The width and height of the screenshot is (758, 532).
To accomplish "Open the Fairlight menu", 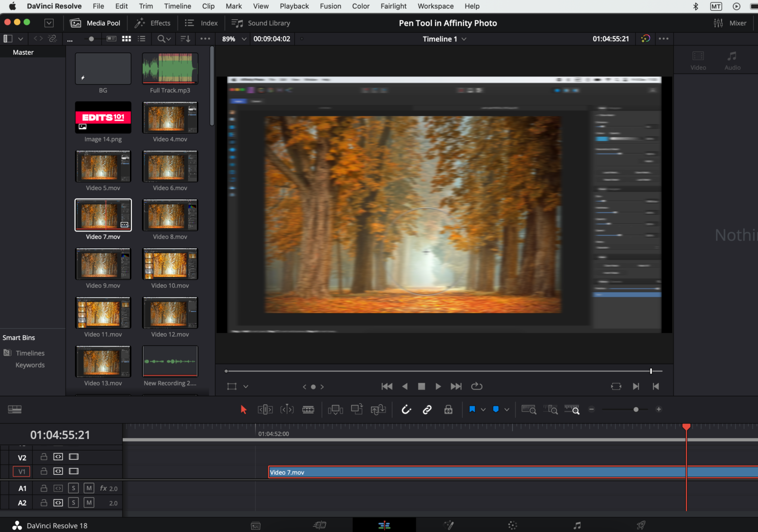I will 394,6.
